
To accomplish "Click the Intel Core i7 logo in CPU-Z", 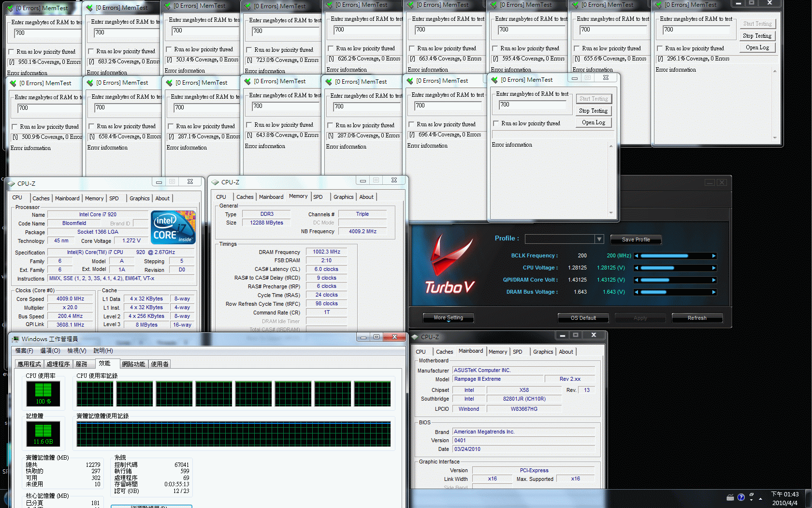I will 173,227.
